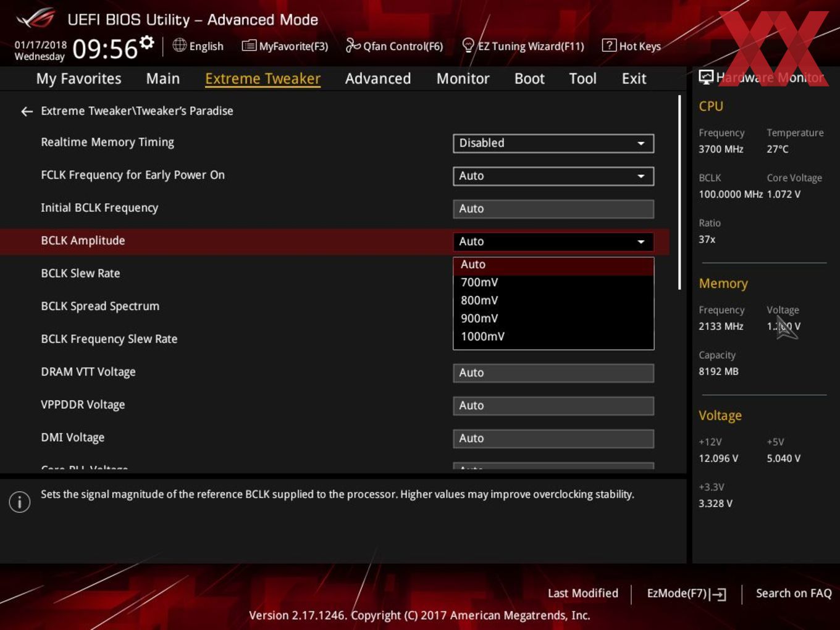Open the Monitor tab

pyautogui.click(x=463, y=78)
